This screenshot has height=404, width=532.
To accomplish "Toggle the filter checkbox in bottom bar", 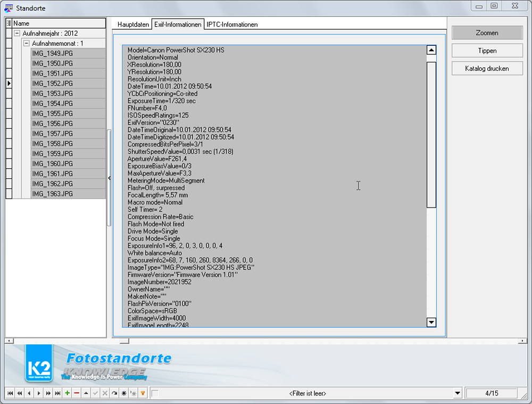I will (155, 393).
